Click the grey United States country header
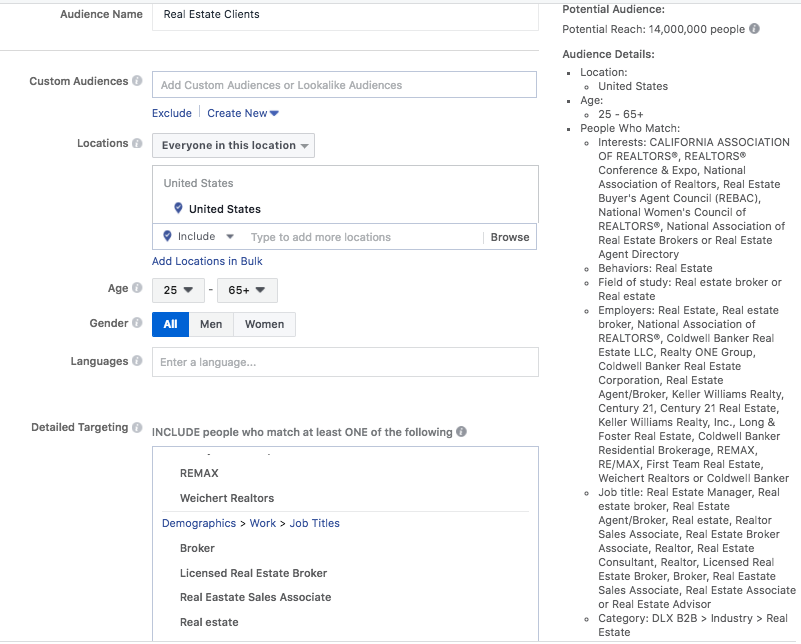The height and width of the screenshot is (644, 801). [198, 183]
